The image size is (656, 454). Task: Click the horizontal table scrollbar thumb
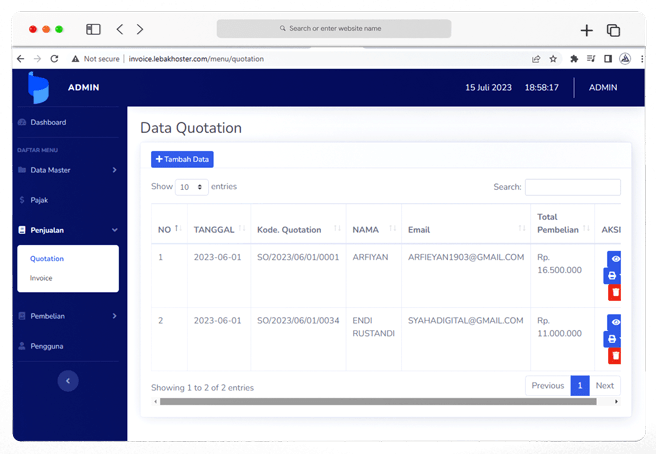coord(378,402)
